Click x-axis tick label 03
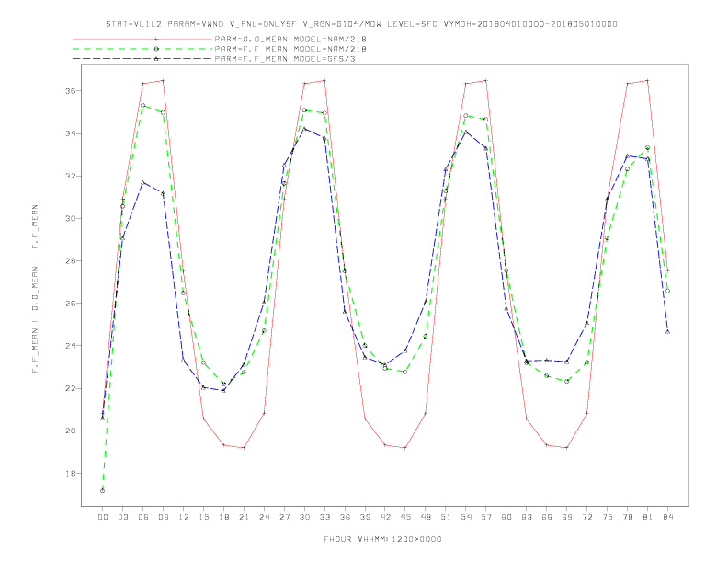Viewport: 728px width, 563px height. pyautogui.click(x=122, y=517)
